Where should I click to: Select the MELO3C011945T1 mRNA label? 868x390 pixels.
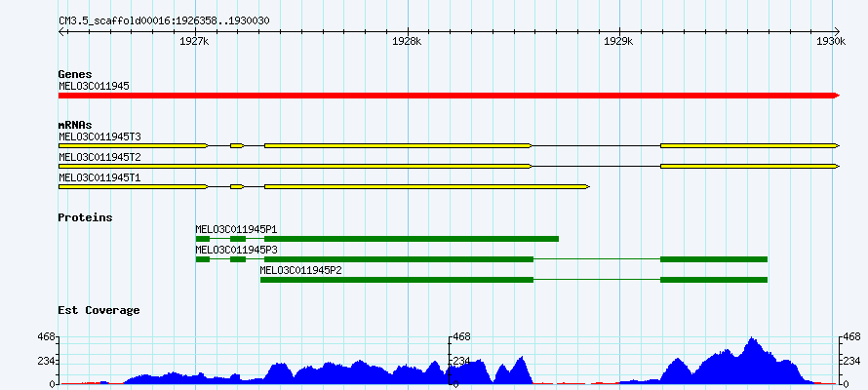tap(99, 178)
